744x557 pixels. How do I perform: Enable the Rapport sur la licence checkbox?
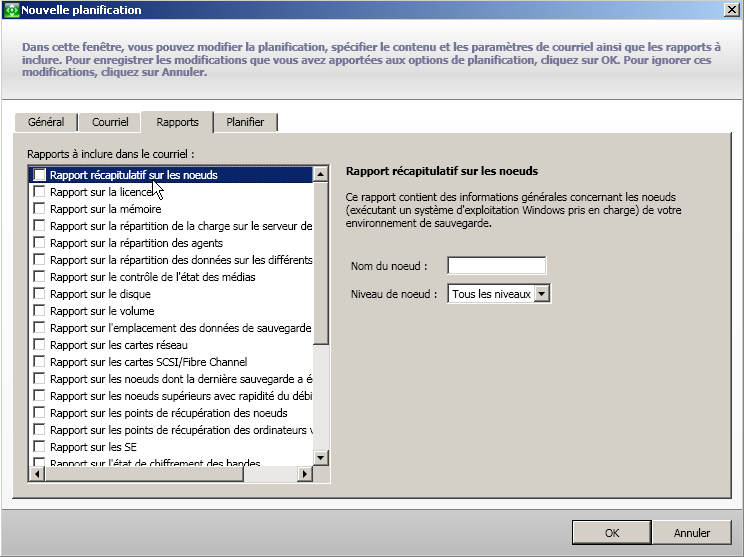(x=39, y=192)
